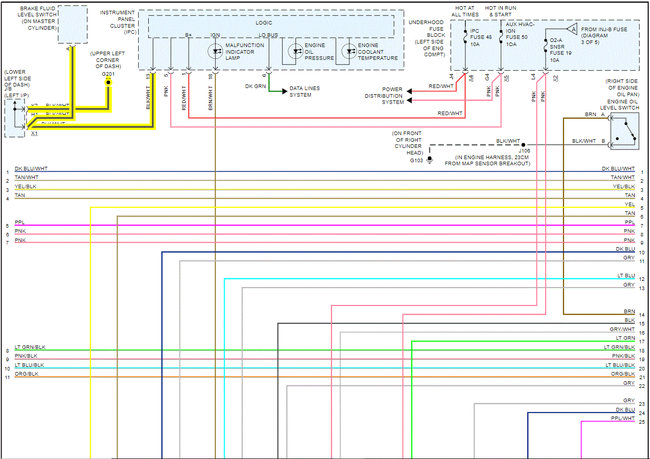Select the AUX HVAC-IGN Fuse 50 symbol
Screen dimensions: 650x459
pos(501,37)
